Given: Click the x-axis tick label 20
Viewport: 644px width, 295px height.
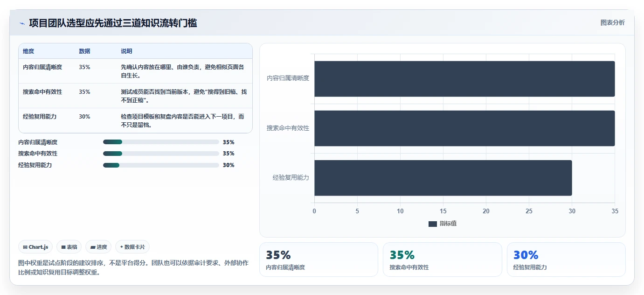Looking at the screenshot, I should click(486, 211).
